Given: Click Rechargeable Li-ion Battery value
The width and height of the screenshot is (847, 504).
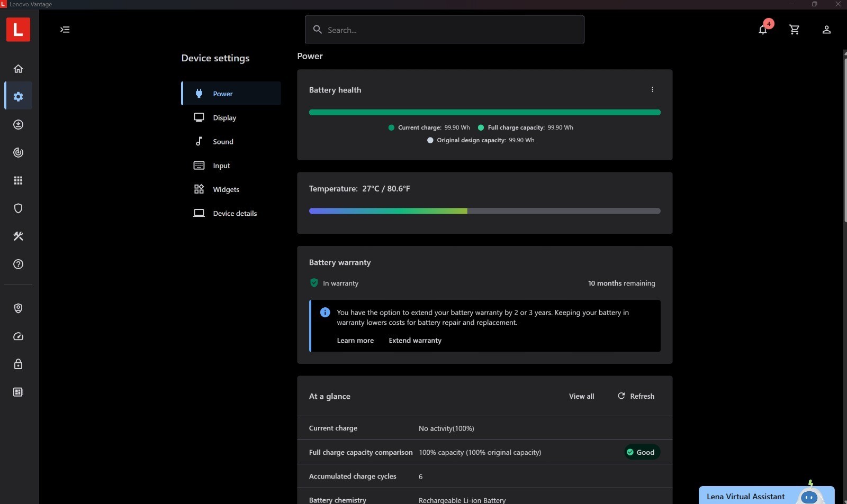Looking at the screenshot, I should [462, 500].
